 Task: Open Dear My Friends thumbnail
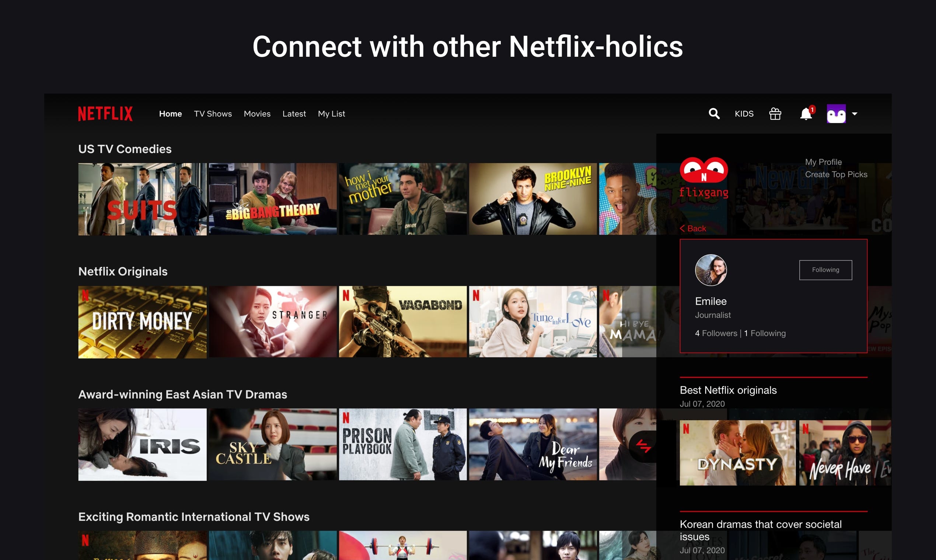pos(532,445)
